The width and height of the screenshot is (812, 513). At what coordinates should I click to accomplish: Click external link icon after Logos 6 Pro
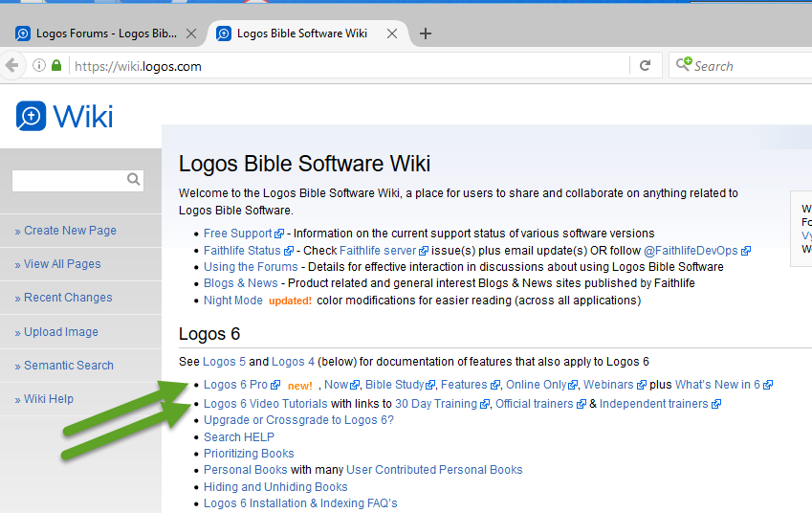tap(275, 385)
